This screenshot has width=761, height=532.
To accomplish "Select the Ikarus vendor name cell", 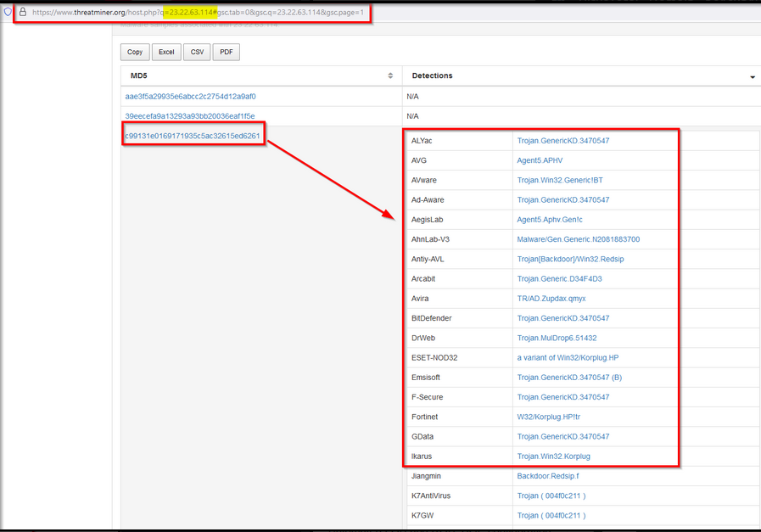I will pos(460,456).
